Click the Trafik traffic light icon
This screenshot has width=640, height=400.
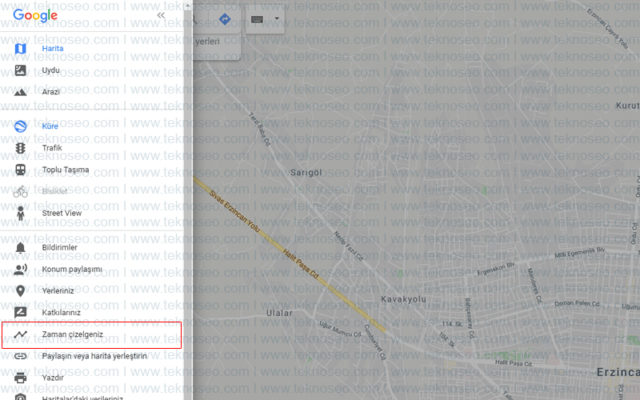tap(20, 148)
